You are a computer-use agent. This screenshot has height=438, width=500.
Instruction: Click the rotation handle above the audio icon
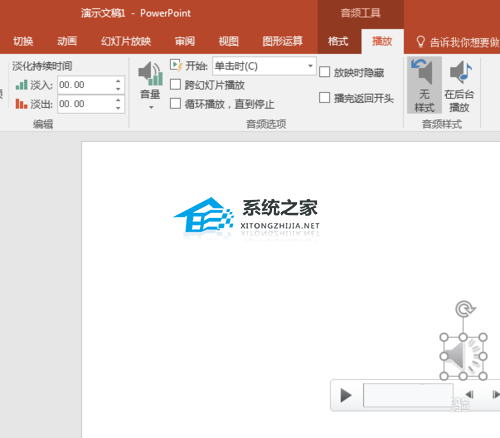(464, 309)
